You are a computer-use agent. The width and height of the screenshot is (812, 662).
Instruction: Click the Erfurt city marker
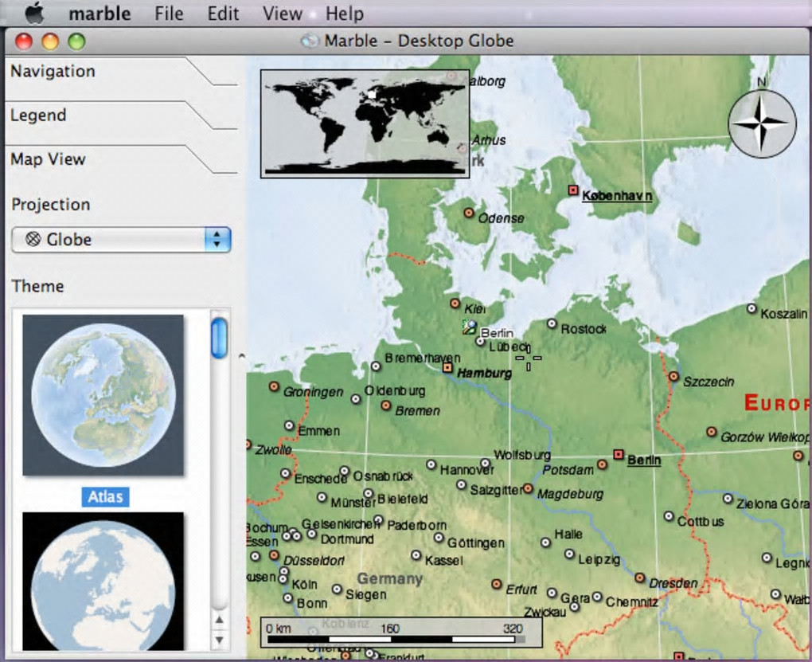point(496,584)
